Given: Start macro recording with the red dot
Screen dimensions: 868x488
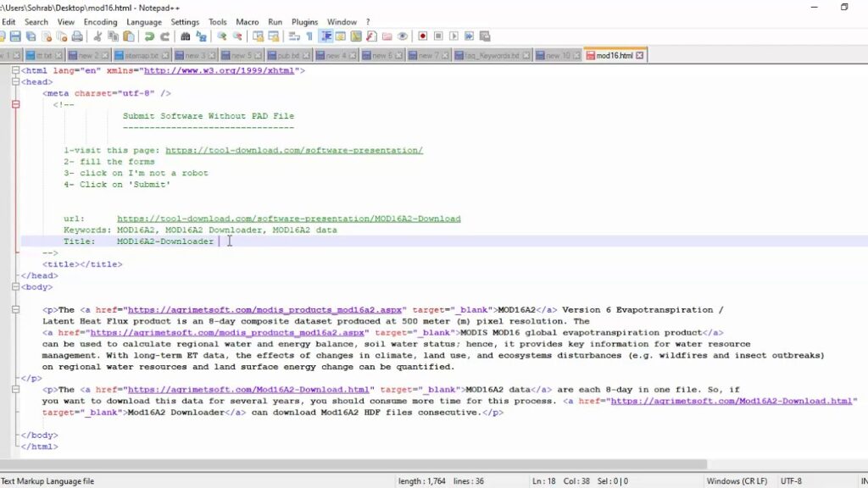Looking at the screenshot, I should [422, 36].
